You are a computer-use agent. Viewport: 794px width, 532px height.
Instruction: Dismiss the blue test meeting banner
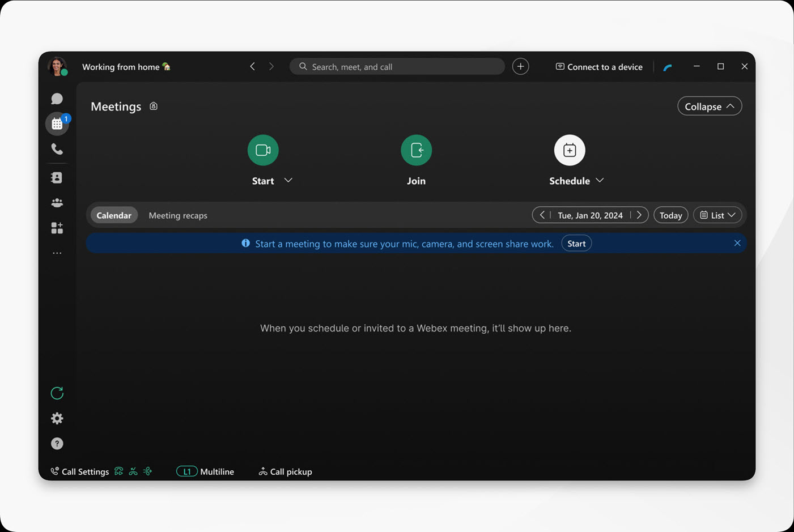737,243
